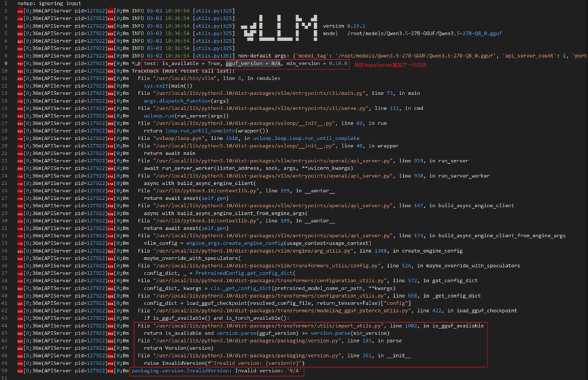Open the entrypoints/cli/serve.py file path

point(261,108)
